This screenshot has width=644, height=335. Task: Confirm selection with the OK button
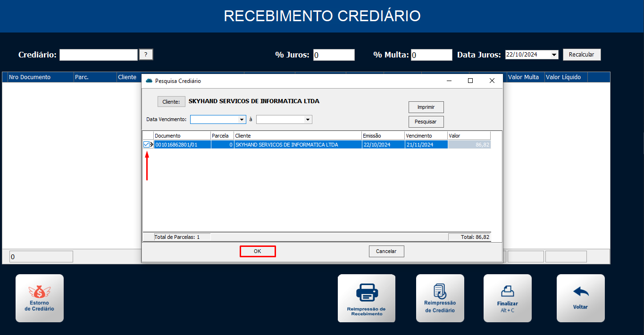258,252
